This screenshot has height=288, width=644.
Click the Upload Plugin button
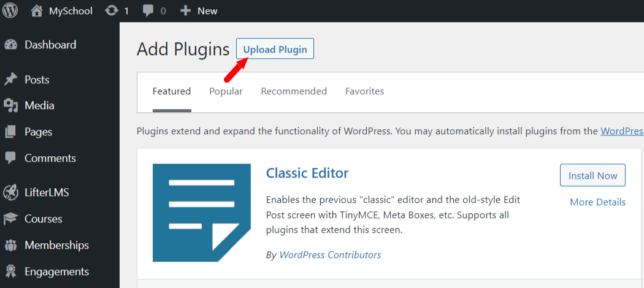coord(275,49)
